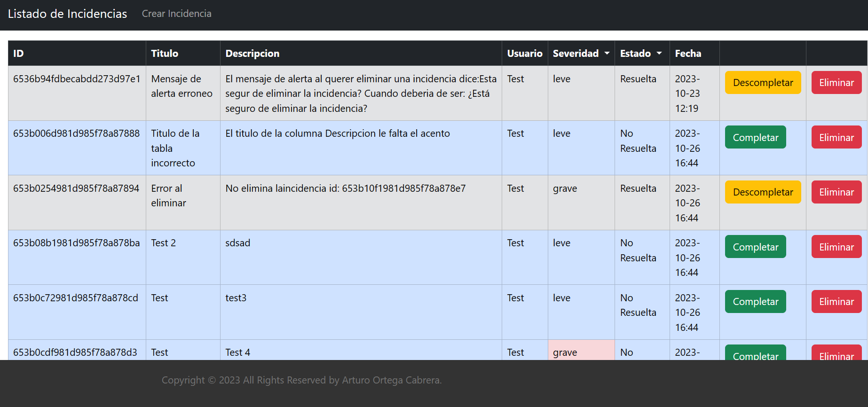Expand the Severidad filter dropdown
This screenshot has width=868, height=407.
[581, 53]
